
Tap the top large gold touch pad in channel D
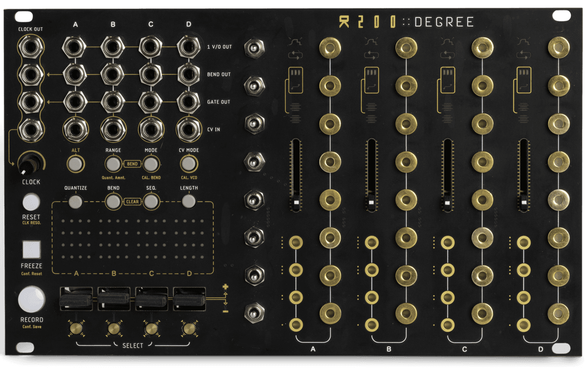point(558,47)
